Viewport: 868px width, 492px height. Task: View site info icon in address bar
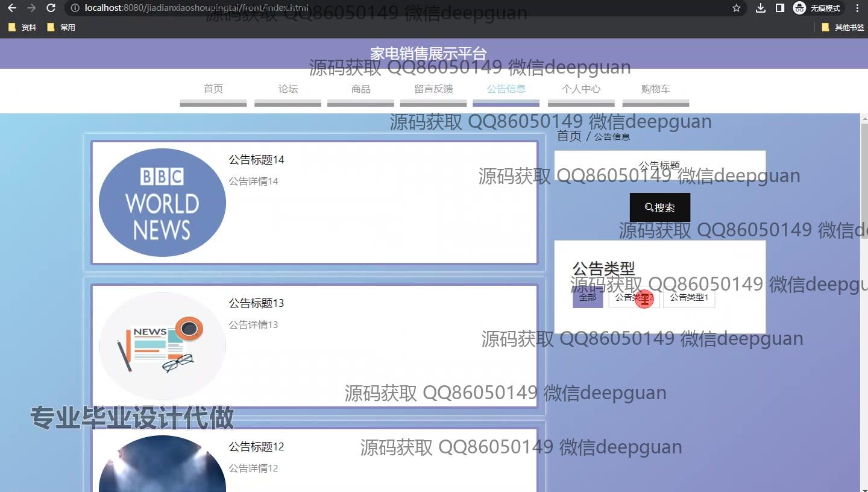tap(75, 8)
